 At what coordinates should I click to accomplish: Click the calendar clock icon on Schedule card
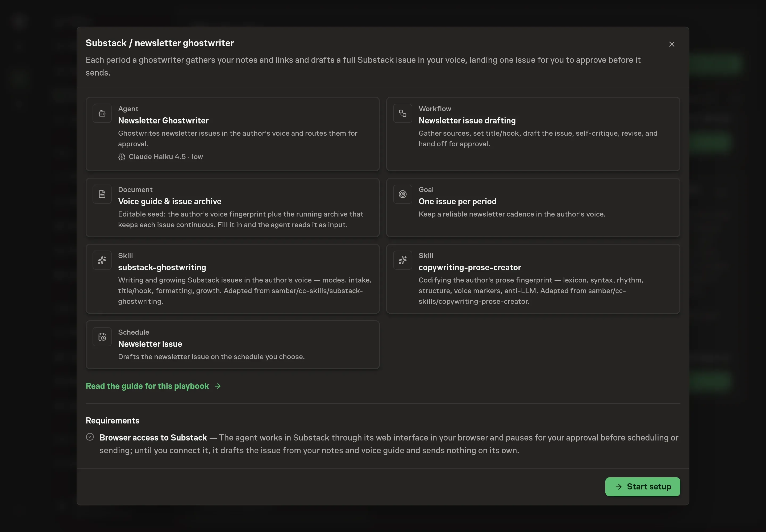pos(102,337)
